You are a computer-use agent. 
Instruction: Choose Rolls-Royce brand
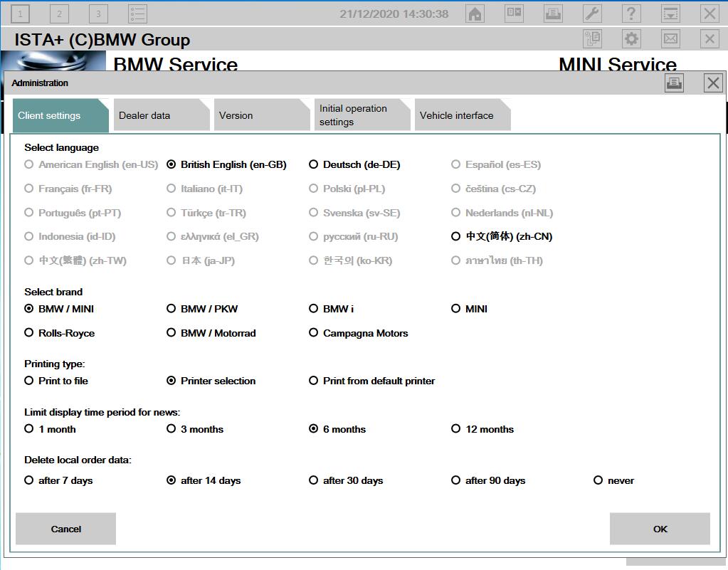click(x=60, y=333)
